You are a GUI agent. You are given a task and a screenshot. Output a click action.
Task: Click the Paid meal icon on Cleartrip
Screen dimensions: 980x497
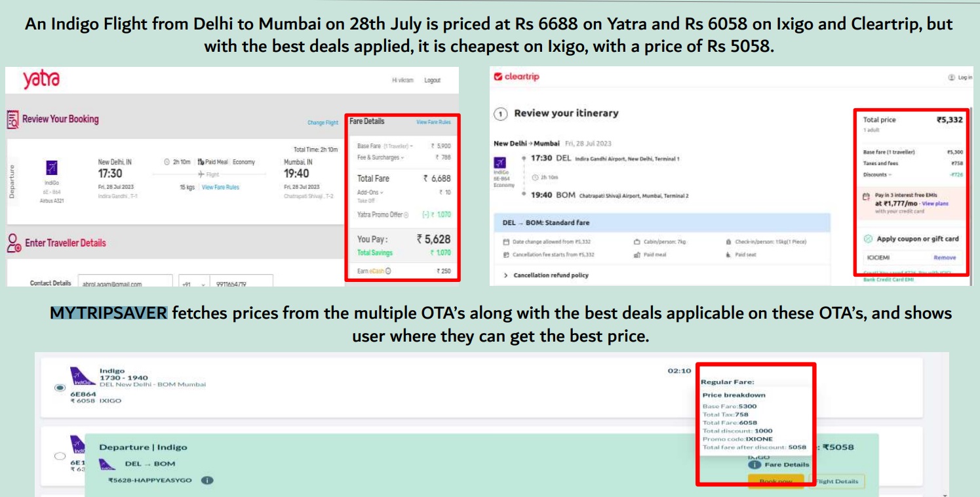pos(637,254)
